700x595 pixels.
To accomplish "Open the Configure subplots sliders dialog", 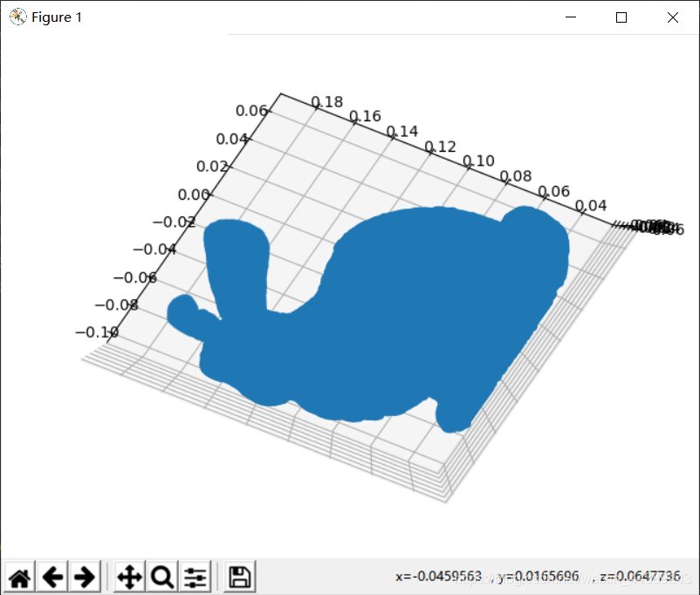I will coord(195,577).
